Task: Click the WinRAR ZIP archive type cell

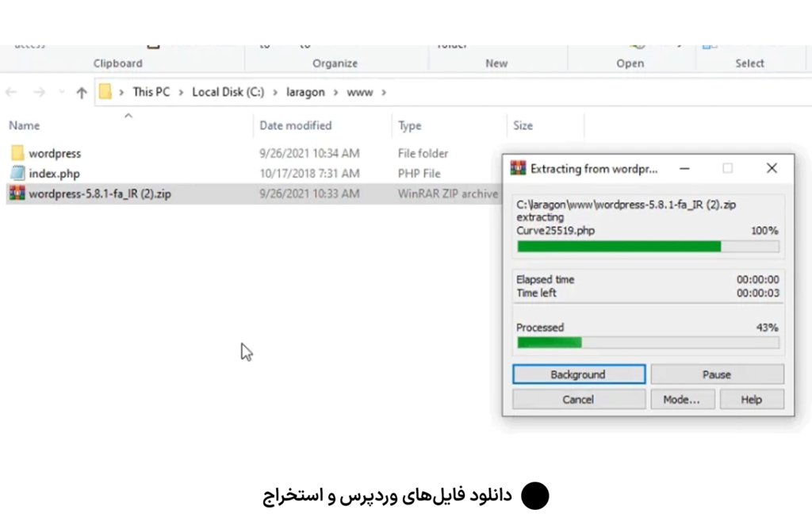Action: click(447, 194)
